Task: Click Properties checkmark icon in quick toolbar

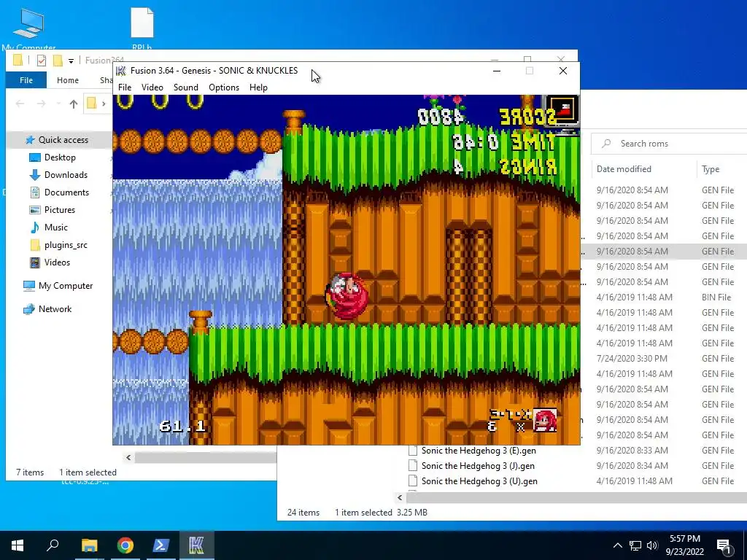Action: point(42,61)
